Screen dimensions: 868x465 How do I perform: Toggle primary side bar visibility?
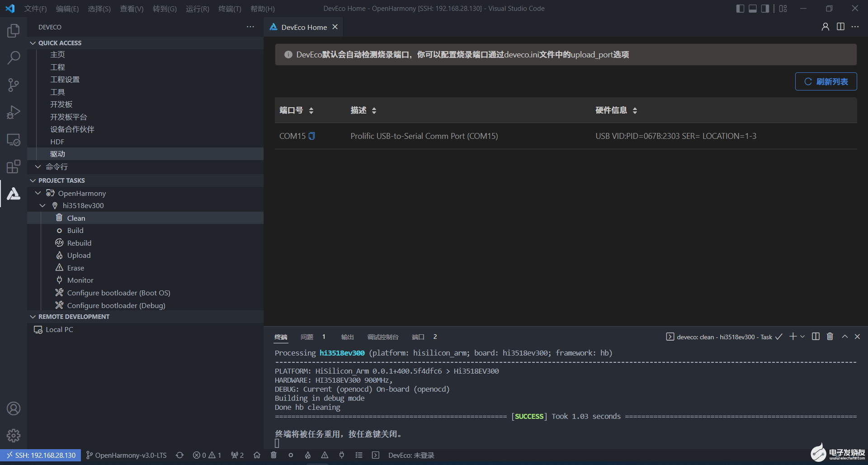(740, 9)
